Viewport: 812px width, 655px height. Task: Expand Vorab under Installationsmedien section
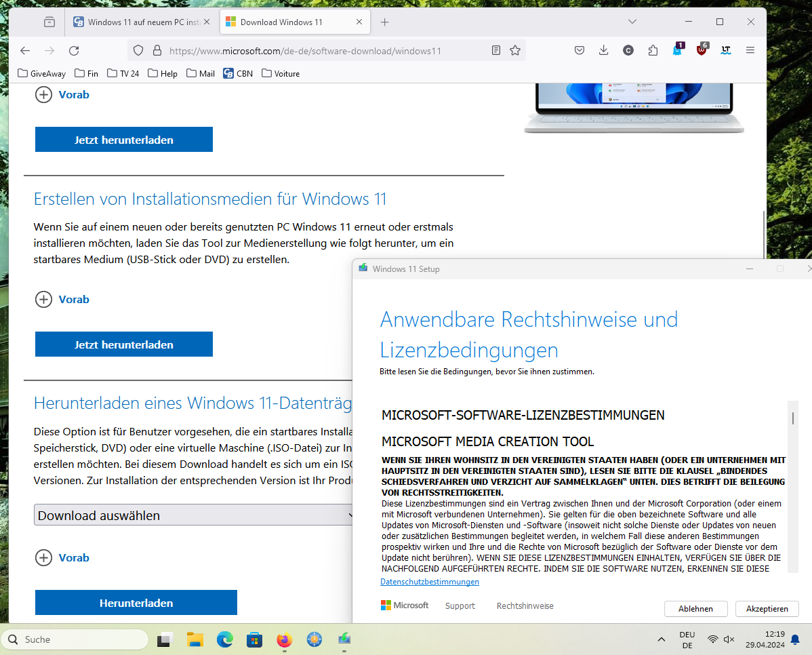pos(62,300)
